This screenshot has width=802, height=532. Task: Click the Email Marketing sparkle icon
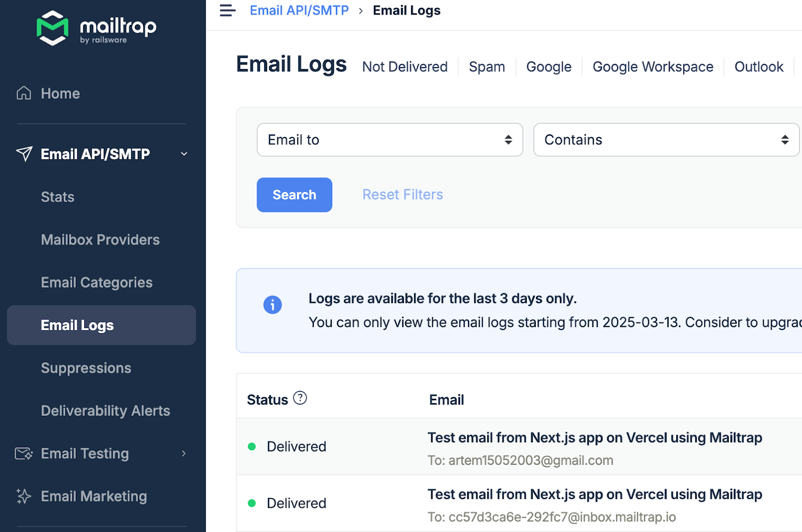pyautogui.click(x=24, y=496)
